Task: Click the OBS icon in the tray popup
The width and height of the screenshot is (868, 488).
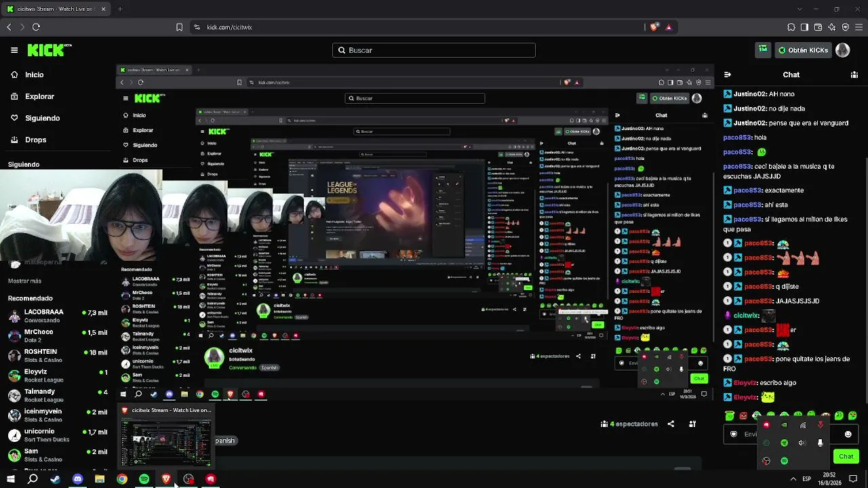Action: 766,461
